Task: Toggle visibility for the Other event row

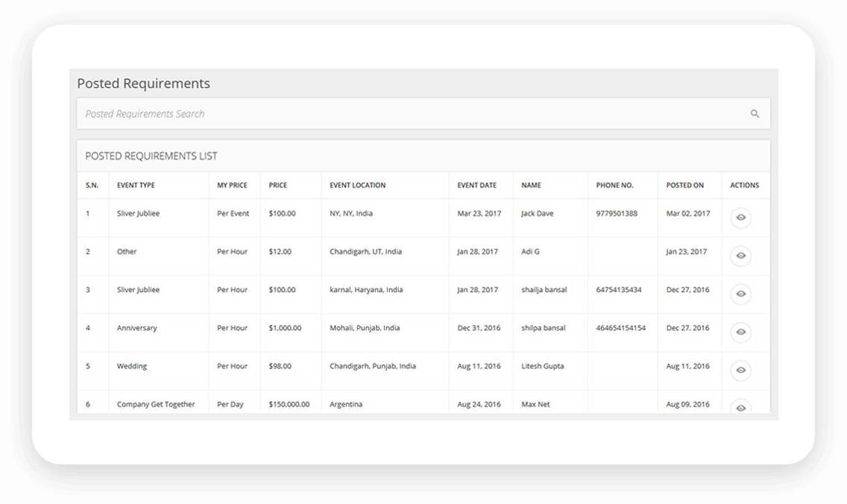Action: pyautogui.click(x=740, y=256)
